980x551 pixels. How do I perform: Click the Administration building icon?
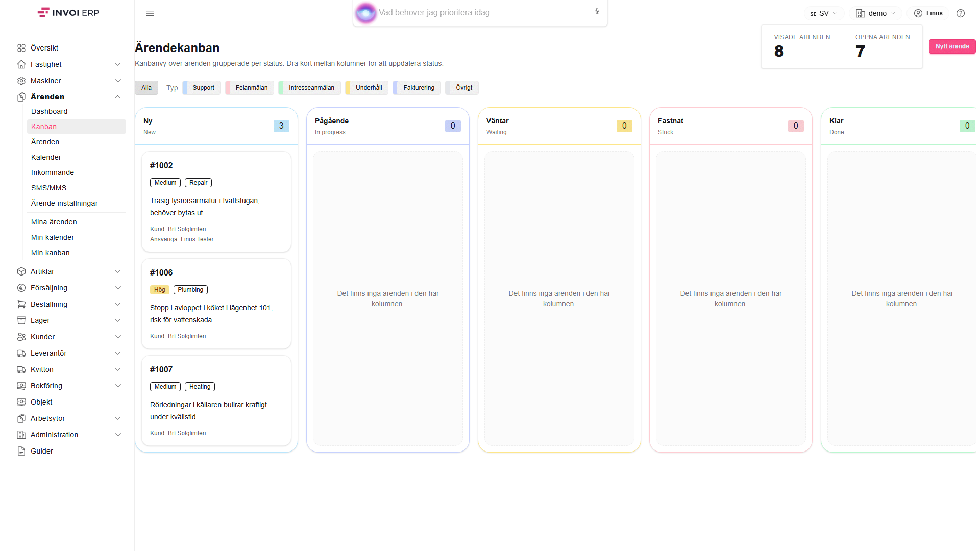tap(21, 435)
